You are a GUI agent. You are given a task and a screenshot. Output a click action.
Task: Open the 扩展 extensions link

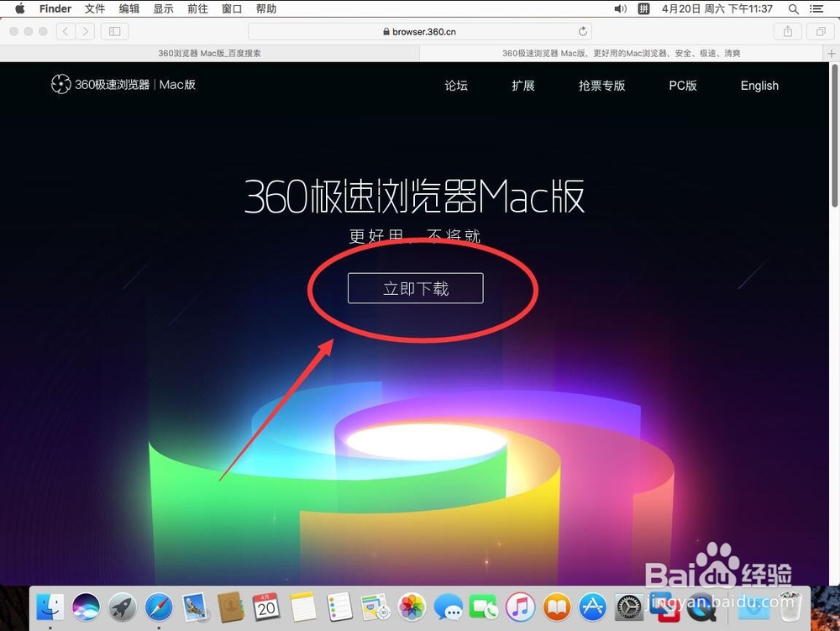coord(522,86)
